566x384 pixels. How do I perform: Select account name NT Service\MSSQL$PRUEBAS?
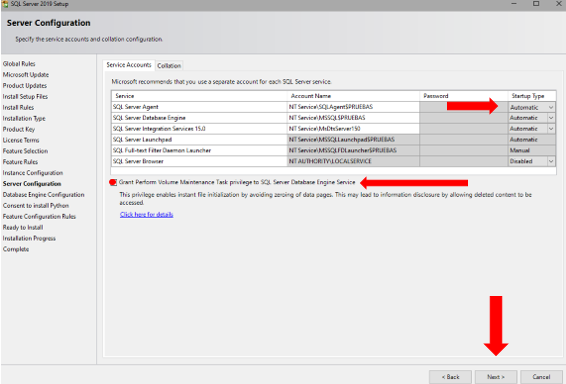(x=353, y=118)
